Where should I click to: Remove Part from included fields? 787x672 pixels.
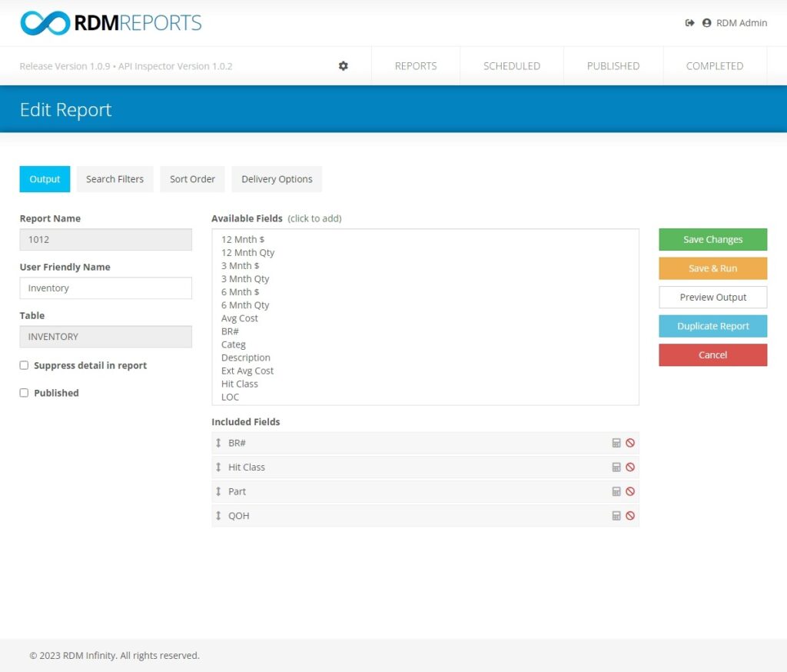point(630,491)
